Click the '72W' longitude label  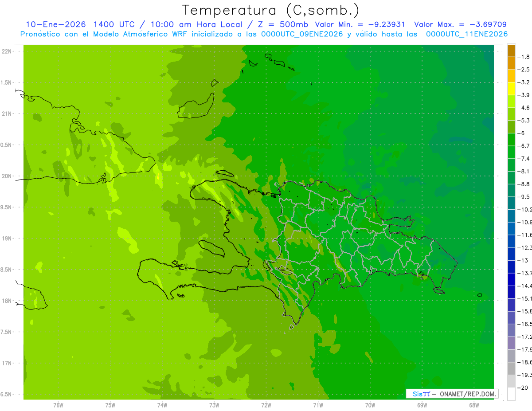266,405
